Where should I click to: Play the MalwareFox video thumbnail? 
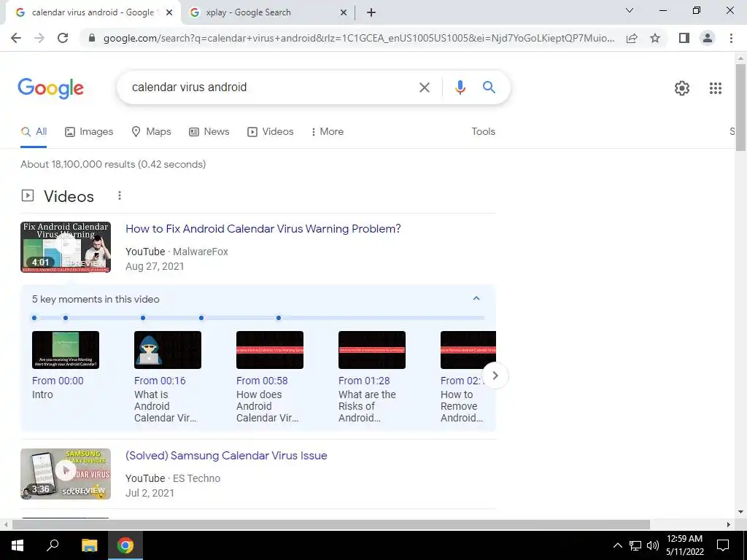[66, 247]
